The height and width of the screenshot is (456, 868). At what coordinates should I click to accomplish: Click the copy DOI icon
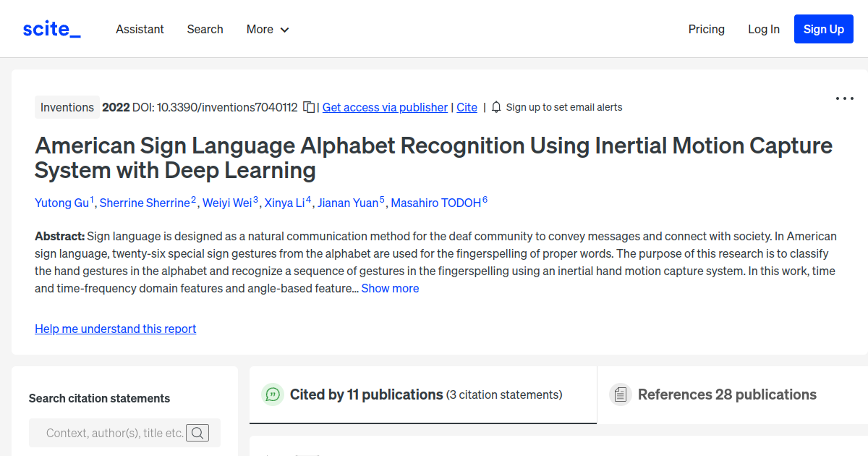[309, 106]
